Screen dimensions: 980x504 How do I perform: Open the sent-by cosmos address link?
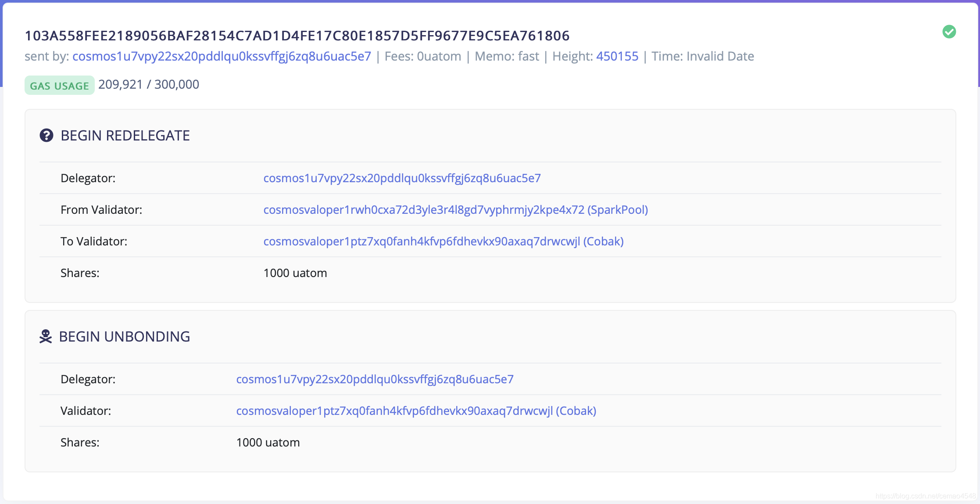click(x=222, y=56)
